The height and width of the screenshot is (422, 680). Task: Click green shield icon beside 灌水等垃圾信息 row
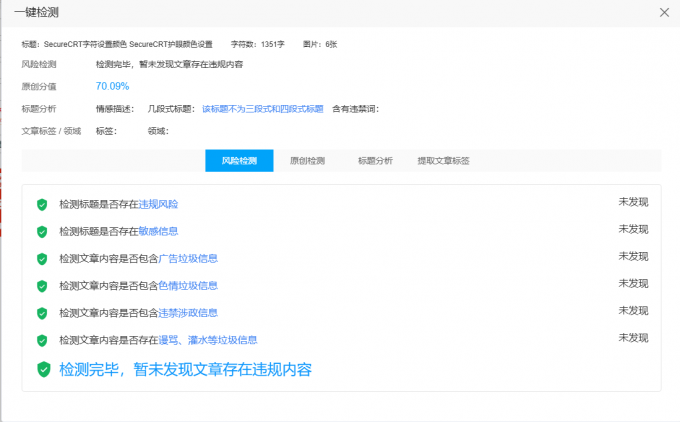(42, 340)
